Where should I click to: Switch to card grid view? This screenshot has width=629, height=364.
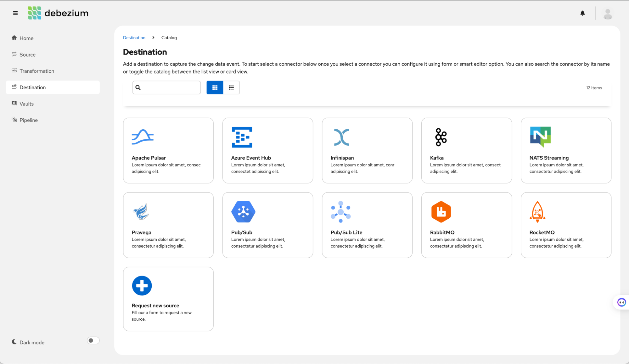click(215, 87)
